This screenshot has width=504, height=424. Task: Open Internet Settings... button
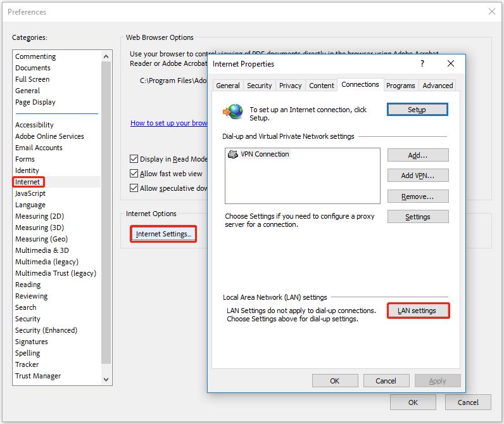click(163, 234)
